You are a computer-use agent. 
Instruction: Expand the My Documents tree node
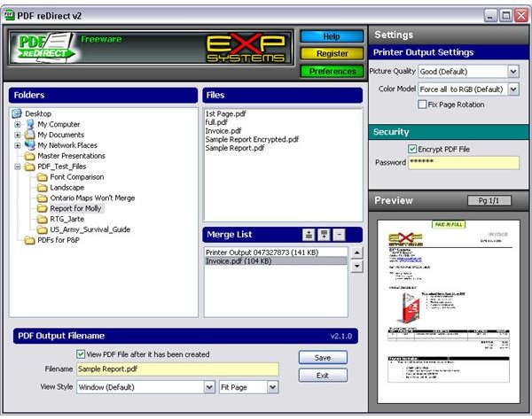18,135
